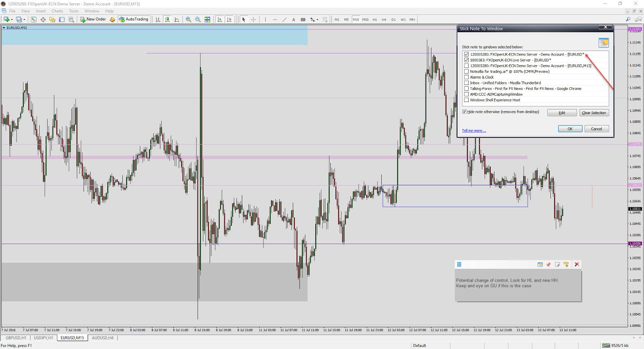The height and width of the screenshot is (349, 644).
Task: Open the sticky note menu icon
Action: 459,265
